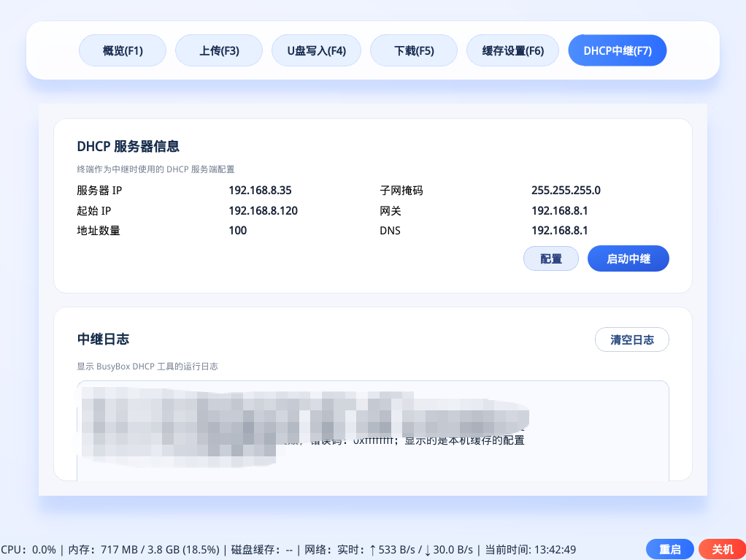Select the DHCP中继(F7) tab
746x560 pixels.
point(617,51)
